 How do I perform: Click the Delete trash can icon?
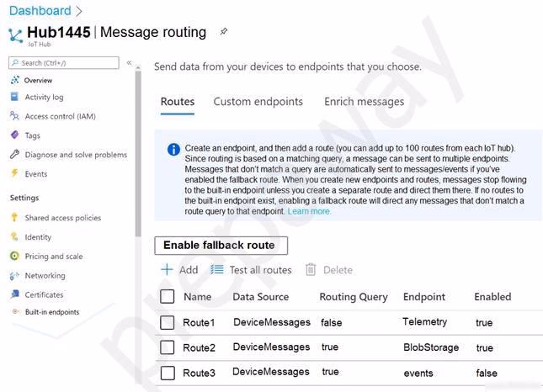311,269
